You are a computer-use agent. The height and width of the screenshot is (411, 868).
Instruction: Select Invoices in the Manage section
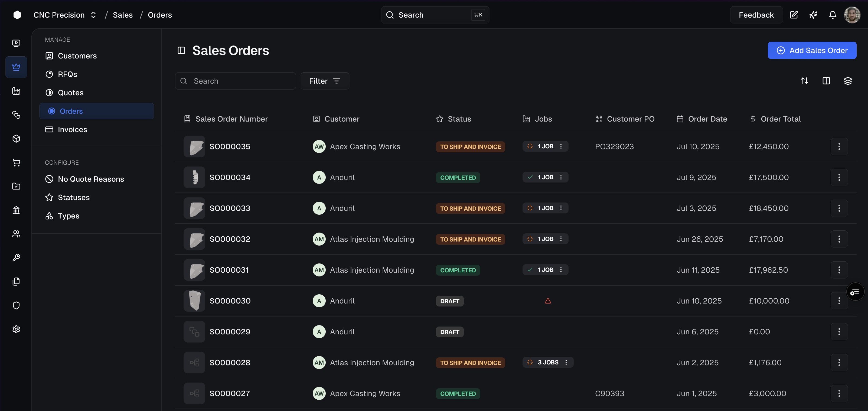[x=73, y=129]
